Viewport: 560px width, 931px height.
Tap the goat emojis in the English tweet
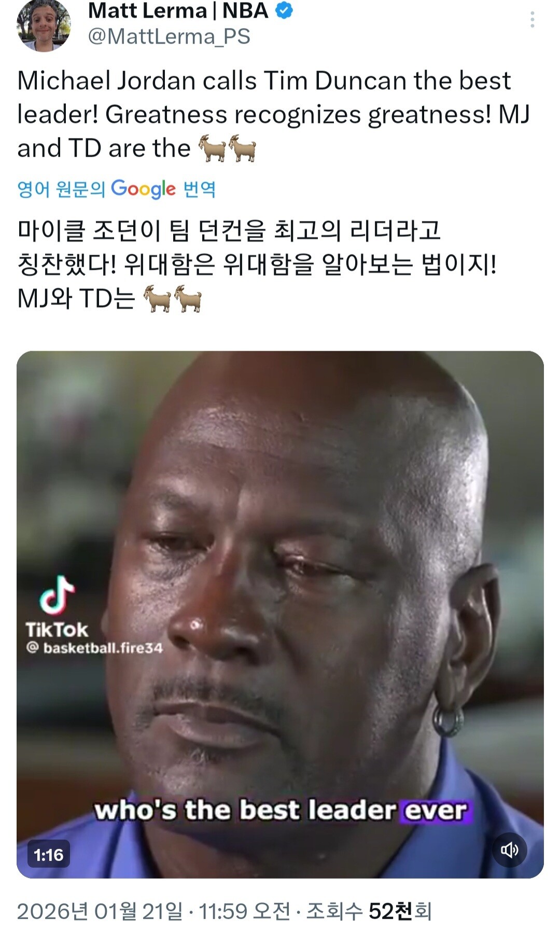[227, 149]
